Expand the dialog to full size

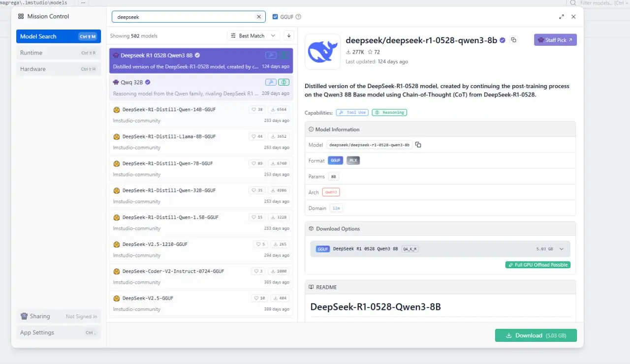coord(562,17)
